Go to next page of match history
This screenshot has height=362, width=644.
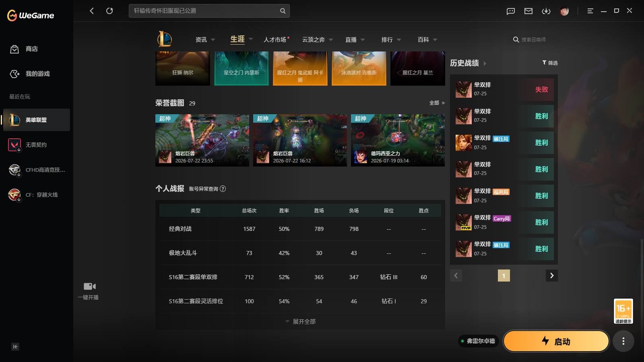pos(552,276)
